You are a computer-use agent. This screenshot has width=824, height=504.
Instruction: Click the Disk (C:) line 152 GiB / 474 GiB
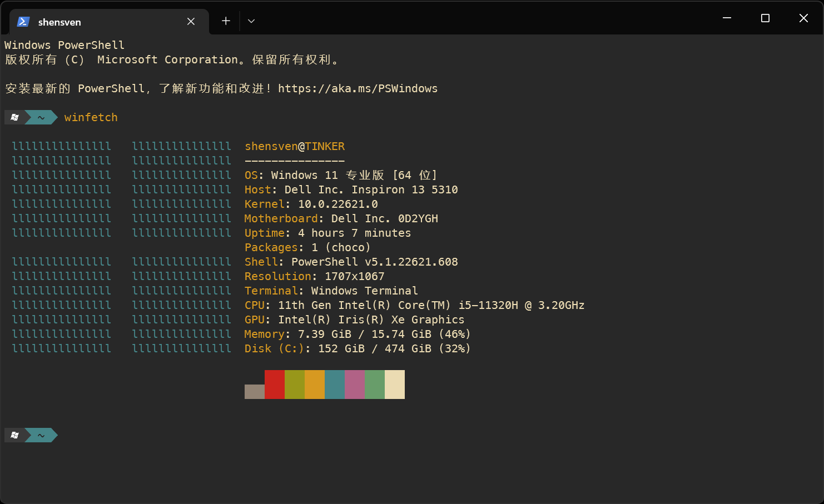click(358, 348)
